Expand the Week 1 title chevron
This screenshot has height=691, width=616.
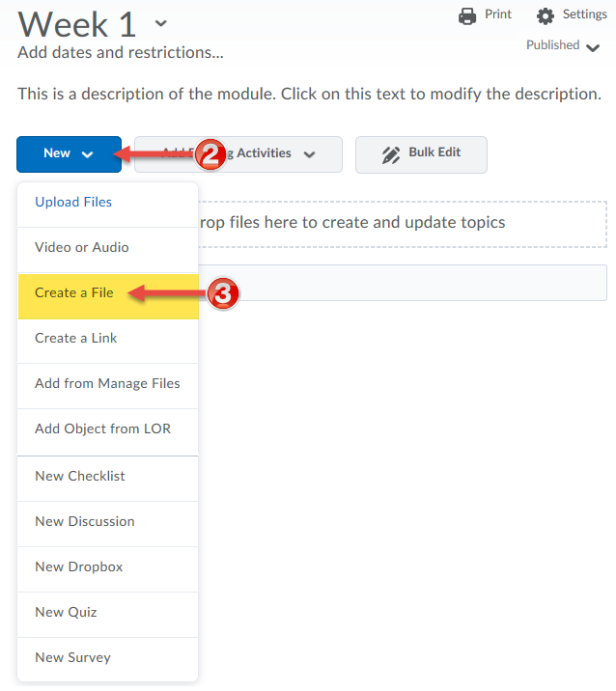point(161,23)
